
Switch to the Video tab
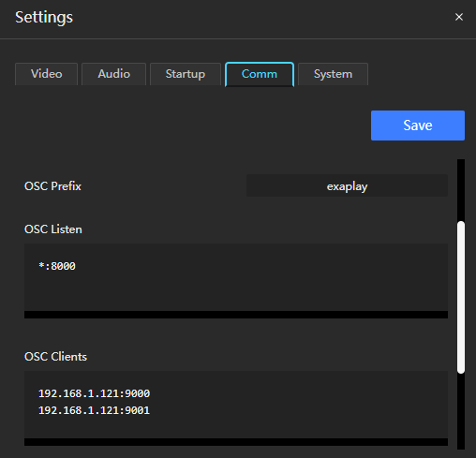pos(46,74)
